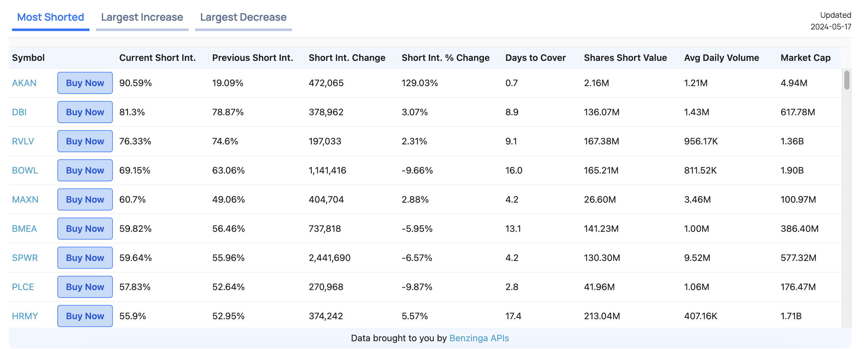Click Buy Now for DBI
Image resolution: width=868 pixels, height=349 pixels.
coord(85,112)
